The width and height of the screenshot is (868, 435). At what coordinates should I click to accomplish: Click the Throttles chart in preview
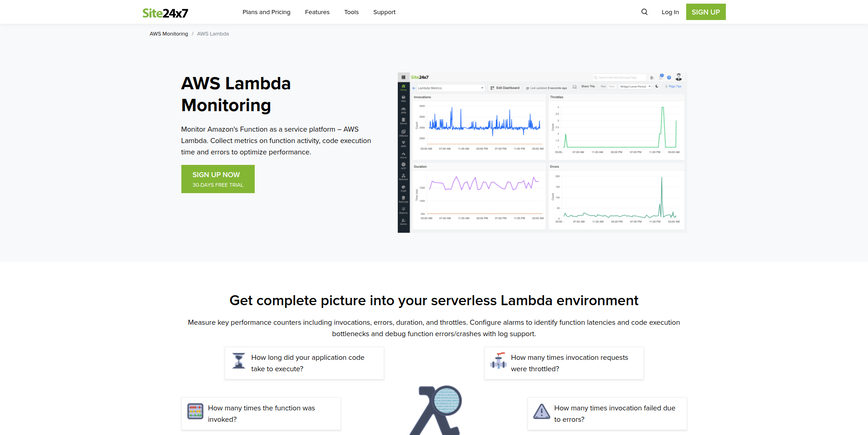point(617,126)
